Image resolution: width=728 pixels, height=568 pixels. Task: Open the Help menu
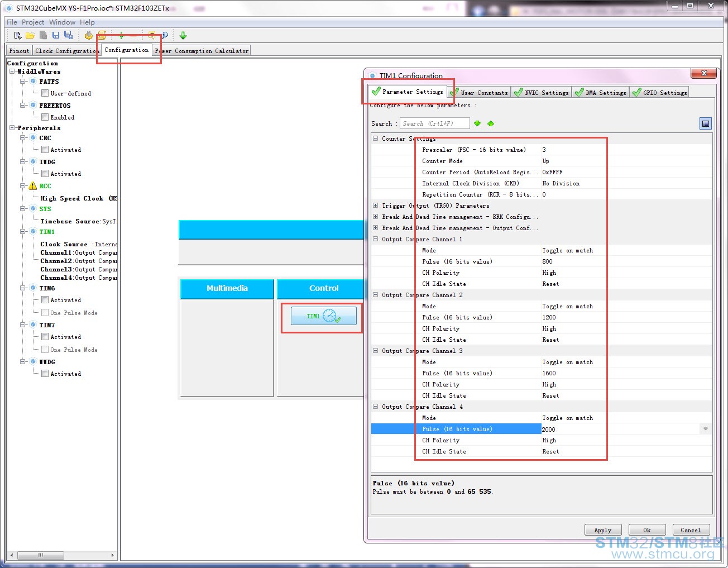tap(87, 22)
